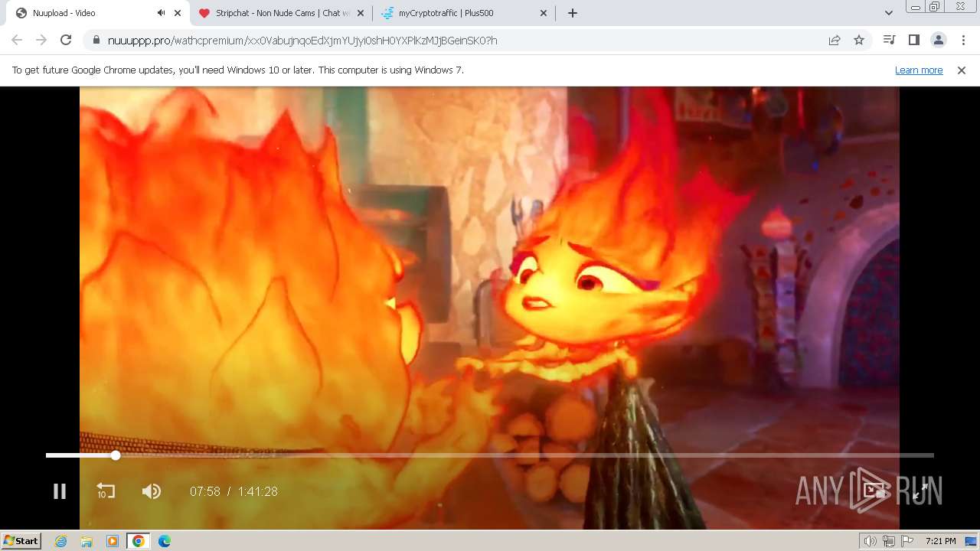This screenshot has width=980, height=551.
Task: Click the 07:58 current time readout
Action: pos(205,491)
